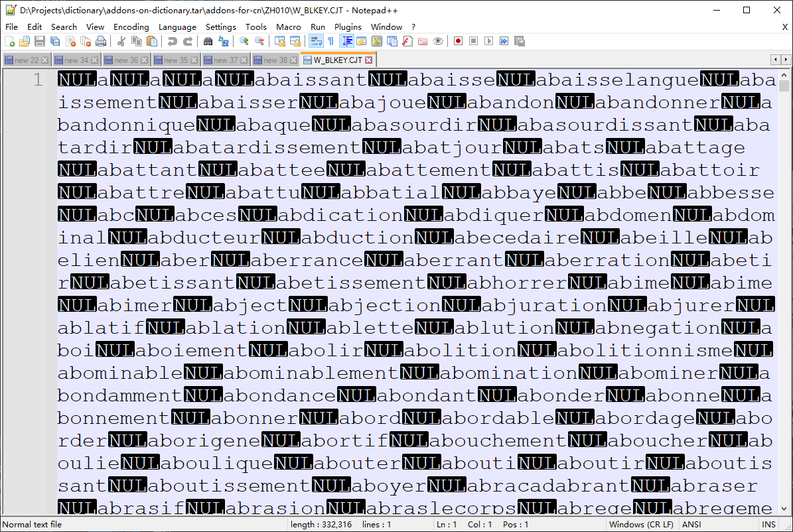Expand the Language menu

(x=177, y=27)
